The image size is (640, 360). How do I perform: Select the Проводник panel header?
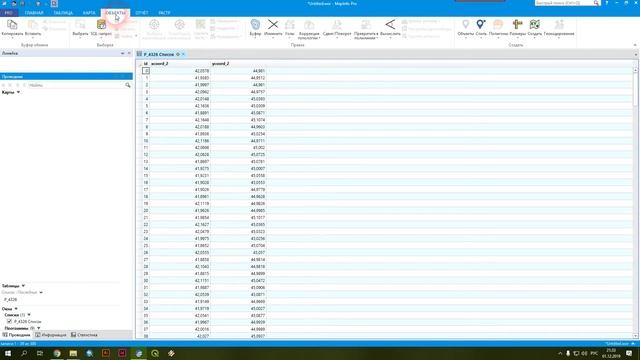(x=66, y=76)
